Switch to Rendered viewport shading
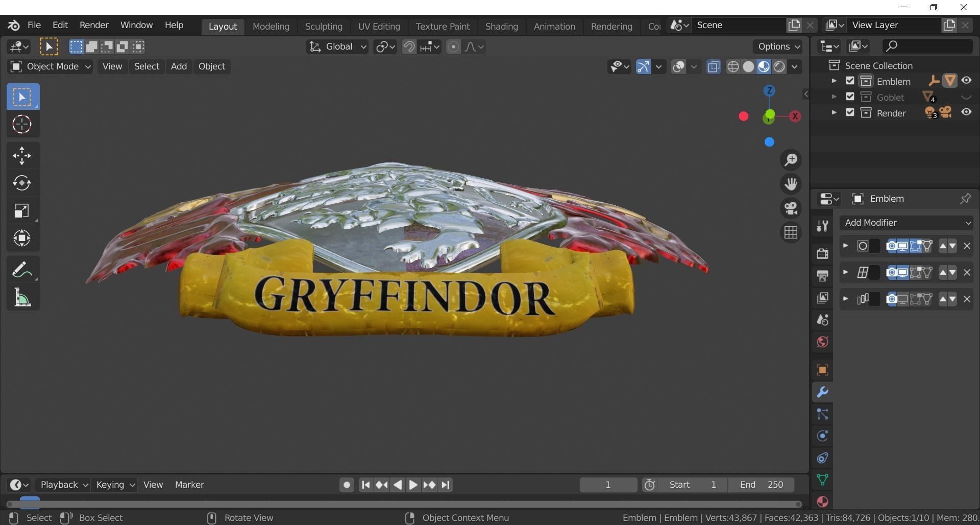Image resolution: width=980 pixels, height=525 pixels. point(779,67)
